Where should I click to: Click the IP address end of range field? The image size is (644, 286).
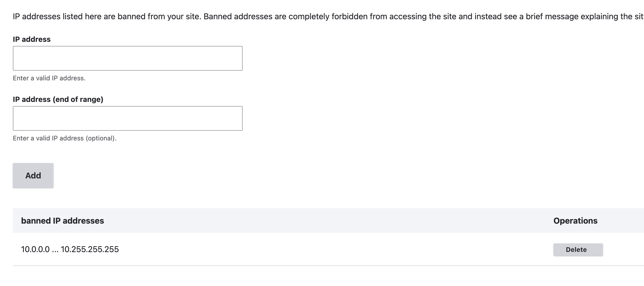tap(127, 118)
